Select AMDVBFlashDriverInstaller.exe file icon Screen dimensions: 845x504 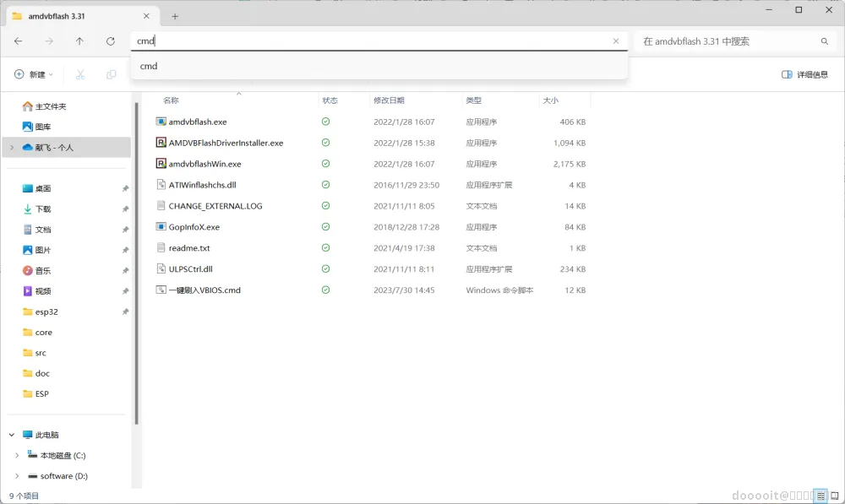click(161, 143)
